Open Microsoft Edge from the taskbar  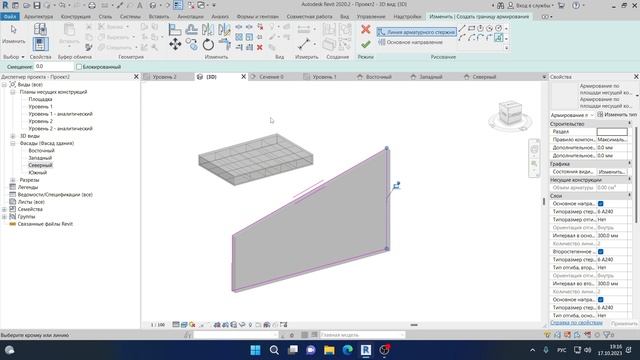(x=347, y=350)
